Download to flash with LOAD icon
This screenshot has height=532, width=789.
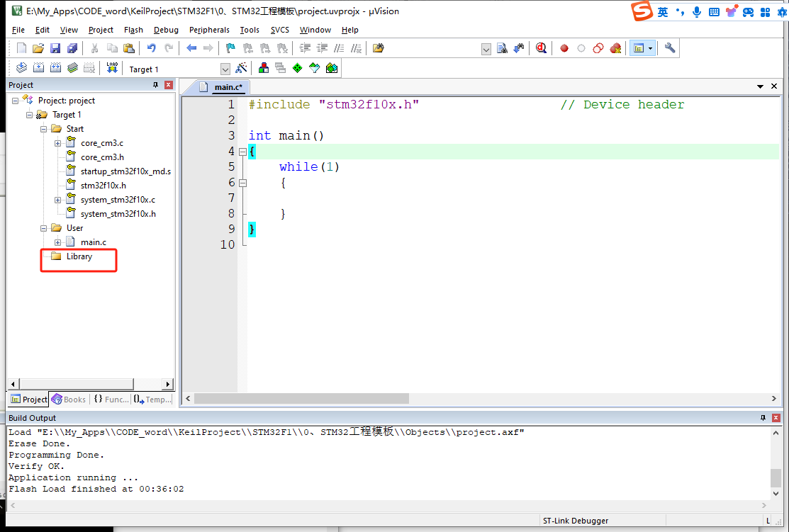112,68
